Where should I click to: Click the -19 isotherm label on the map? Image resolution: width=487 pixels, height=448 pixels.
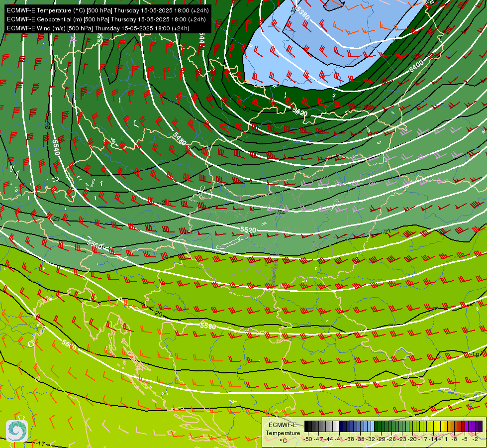(475, 355)
